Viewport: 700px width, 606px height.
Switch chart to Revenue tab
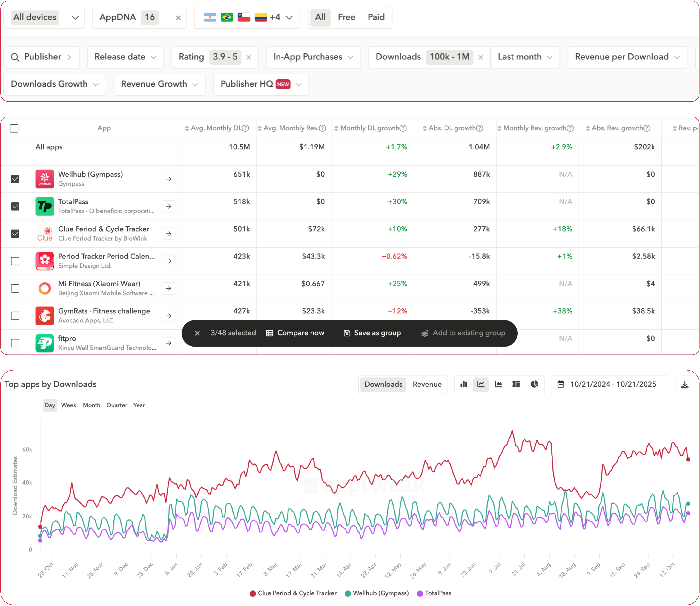pos(427,385)
